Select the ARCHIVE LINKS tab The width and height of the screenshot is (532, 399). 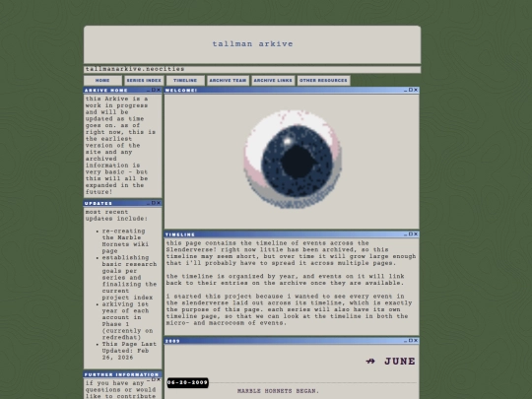273,81
